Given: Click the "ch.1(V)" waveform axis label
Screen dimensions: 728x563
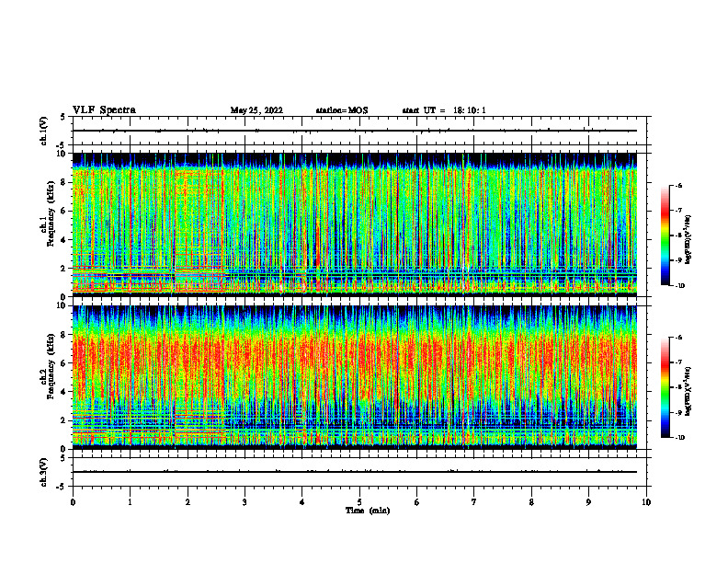Looking at the screenshot, I should [43, 131].
